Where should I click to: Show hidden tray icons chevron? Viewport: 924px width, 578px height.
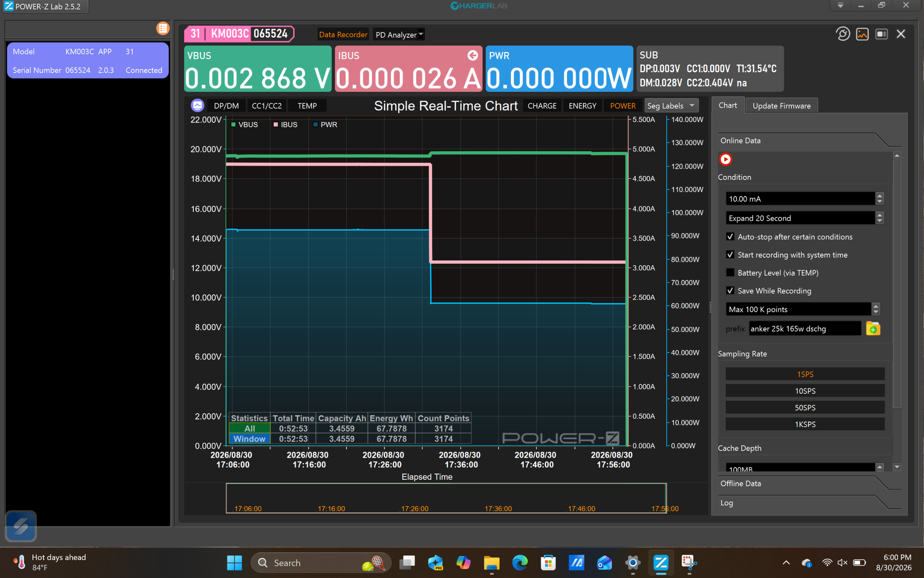[x=786, y=563]
